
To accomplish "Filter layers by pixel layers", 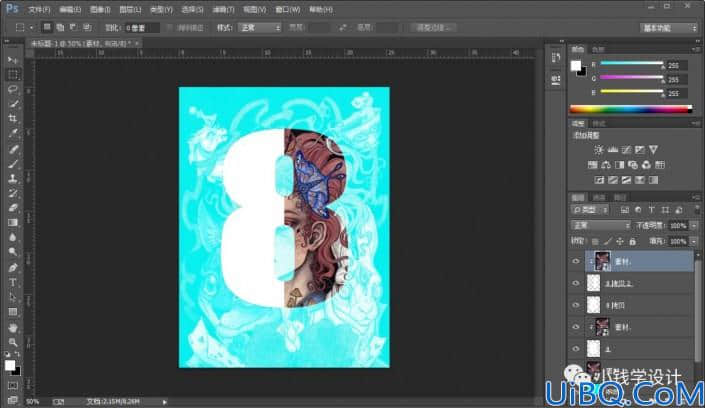I will [x=625, y=210].
